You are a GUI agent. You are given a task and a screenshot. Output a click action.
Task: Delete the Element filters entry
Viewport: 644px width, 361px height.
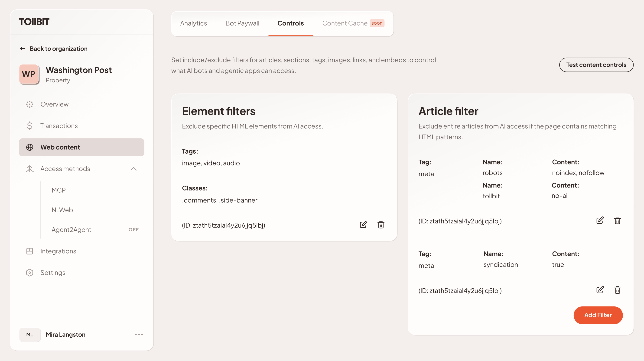(x=381, y=225)
